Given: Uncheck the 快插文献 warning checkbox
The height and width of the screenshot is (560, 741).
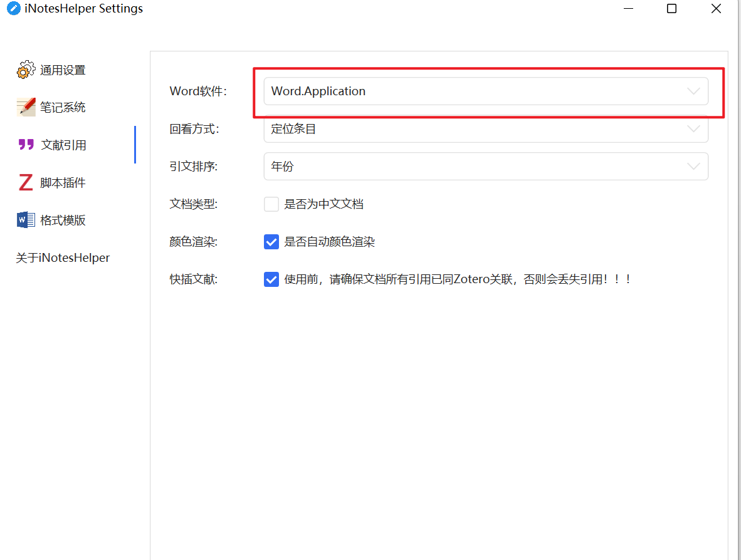Looking at the screenshot, I should pos(271,279).
